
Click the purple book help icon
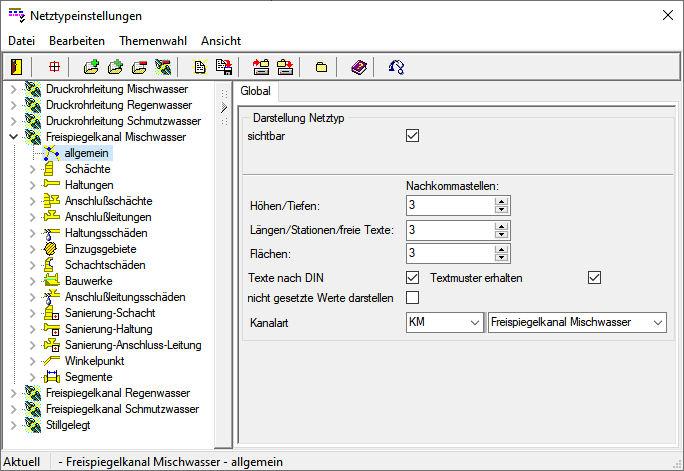coord(359,67)
